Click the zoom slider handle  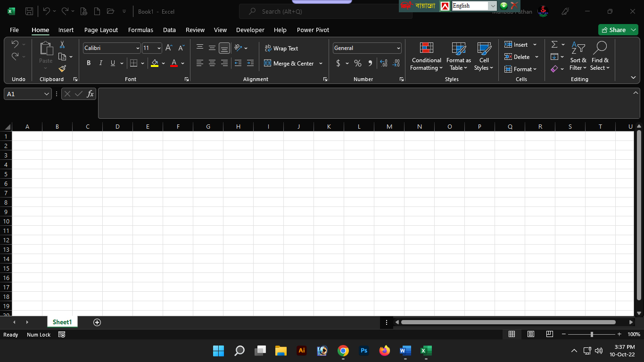pyautogui.click(x=592, y=334)
